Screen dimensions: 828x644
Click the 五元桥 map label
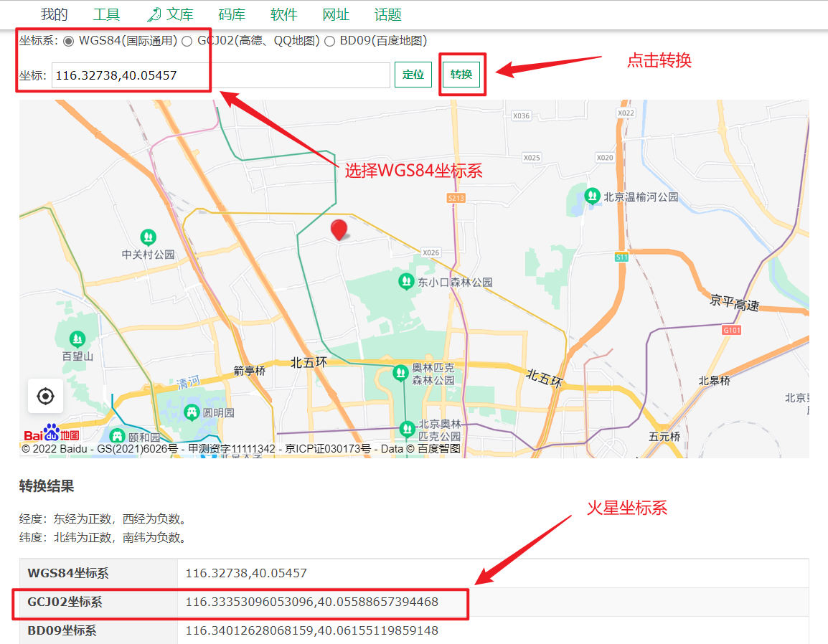click(665, 437)
